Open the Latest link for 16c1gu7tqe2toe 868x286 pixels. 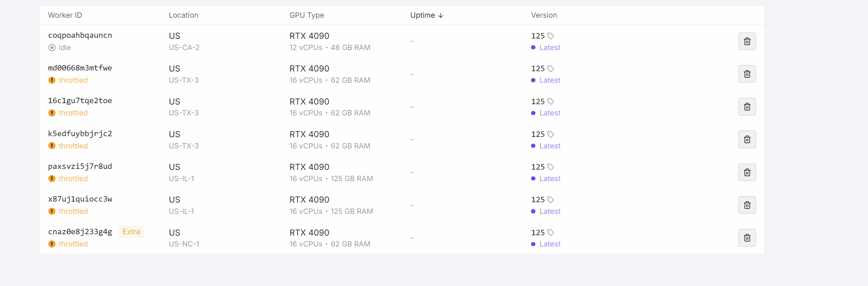[x=549, y=113]
